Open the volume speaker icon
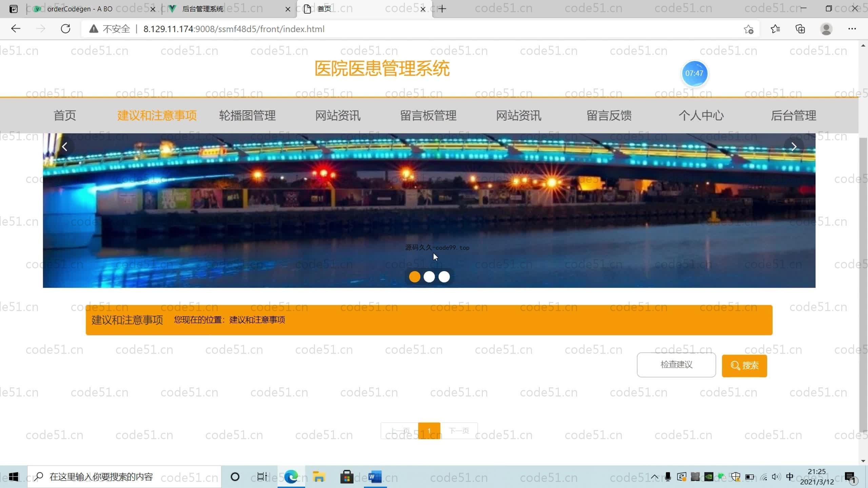Image resolution: width=868 pixels, height=488 pixels. (776, 477)
